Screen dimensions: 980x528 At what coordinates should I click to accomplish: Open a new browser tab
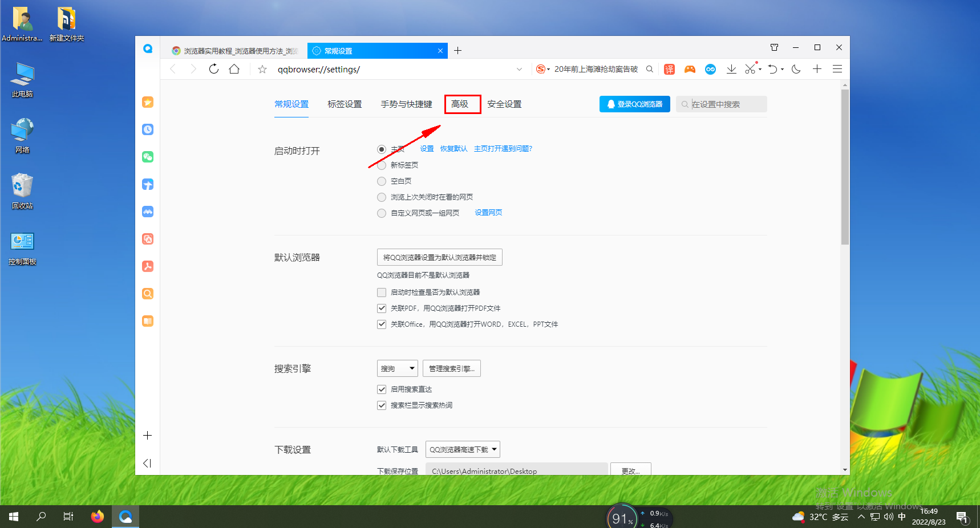click(x=457, y=51)
